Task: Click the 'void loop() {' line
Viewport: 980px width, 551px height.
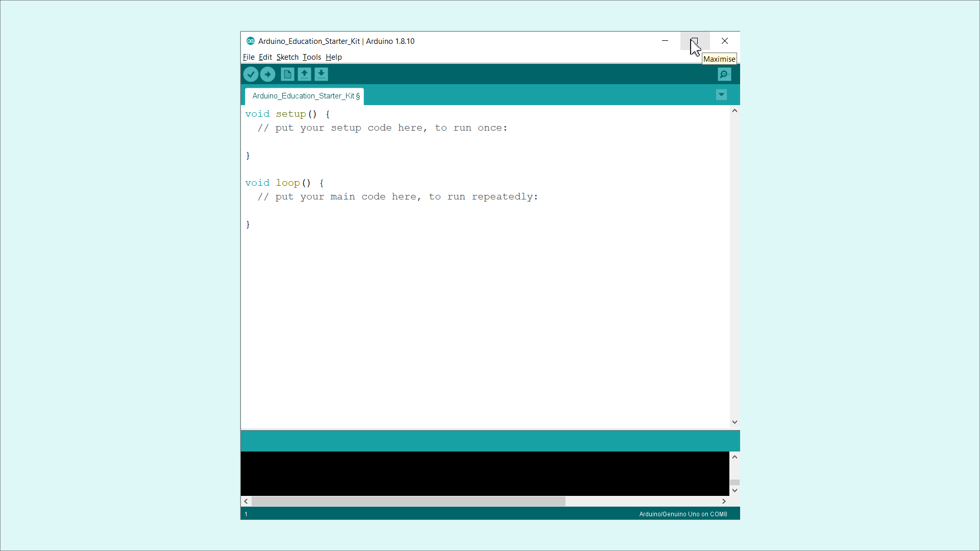Action: tap(284, 183)
